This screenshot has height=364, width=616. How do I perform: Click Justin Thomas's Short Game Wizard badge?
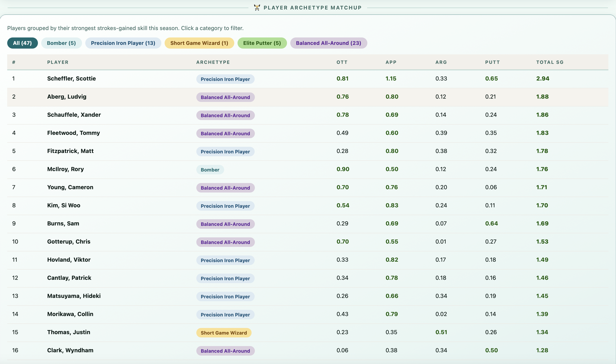click(x=224, y=333)
